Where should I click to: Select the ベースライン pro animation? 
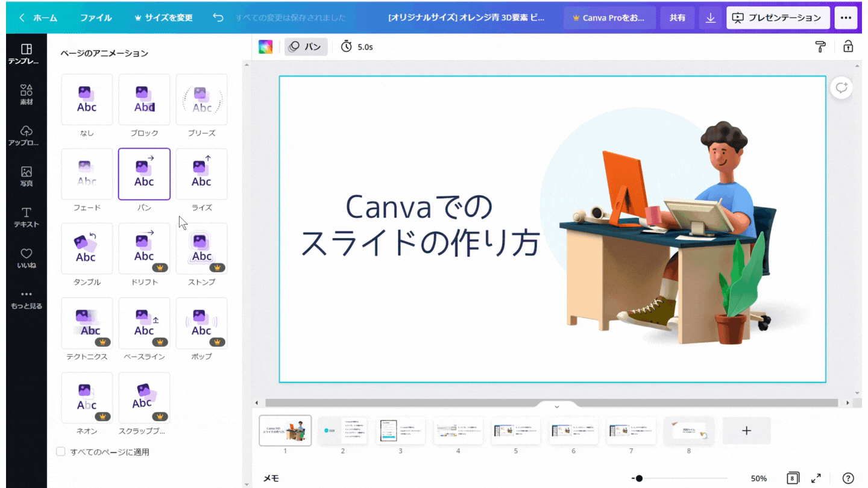tap(144, 324)
